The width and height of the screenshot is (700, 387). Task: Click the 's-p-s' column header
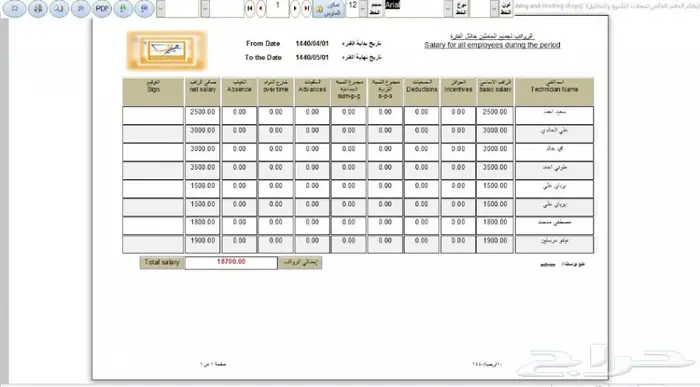coord(385,92)
